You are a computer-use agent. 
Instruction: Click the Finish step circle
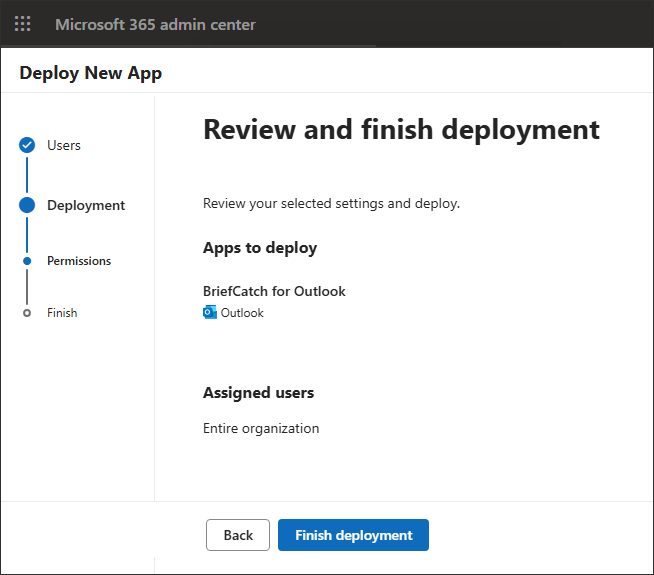[x=27, y=313]
